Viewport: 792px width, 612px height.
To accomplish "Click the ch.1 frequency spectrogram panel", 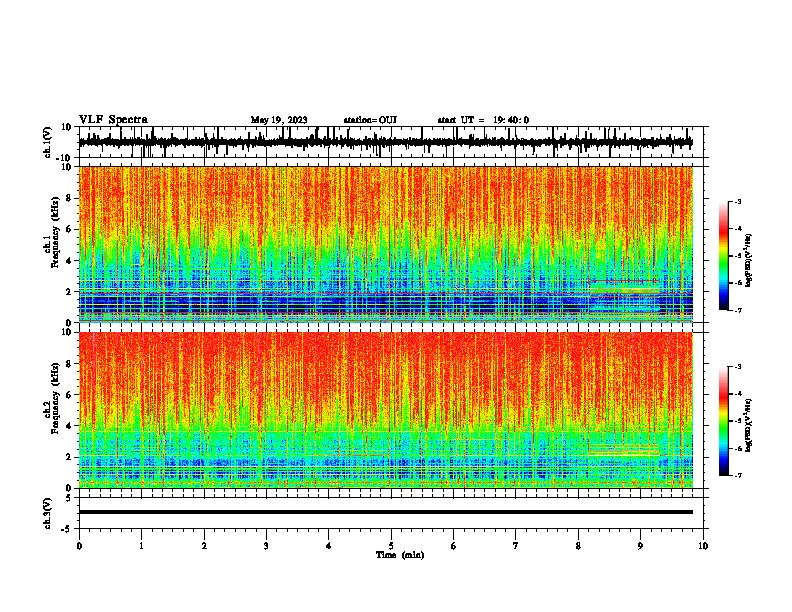I will (x=386, y=244).
